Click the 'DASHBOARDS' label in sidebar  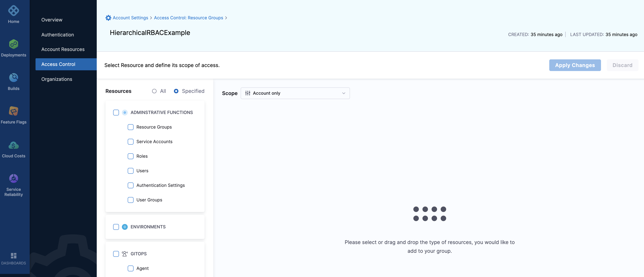(x=13, y=263)
